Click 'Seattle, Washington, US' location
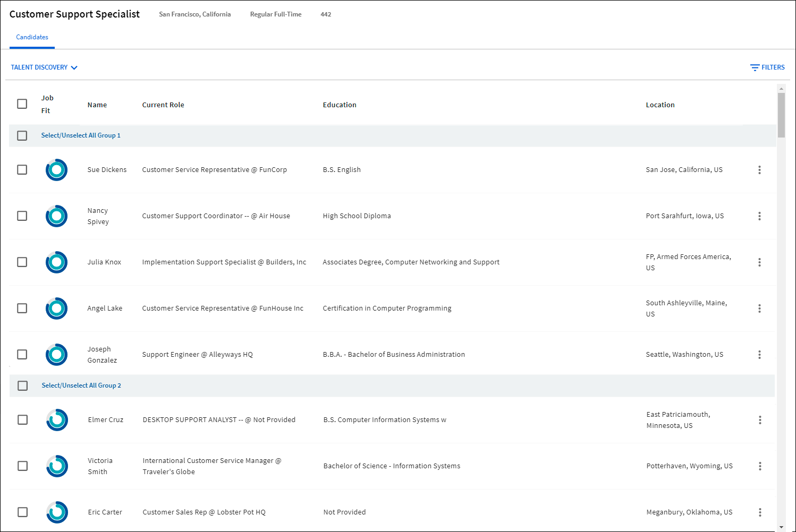796x532 pixels. pyautogui.click(x=684, y=355)
